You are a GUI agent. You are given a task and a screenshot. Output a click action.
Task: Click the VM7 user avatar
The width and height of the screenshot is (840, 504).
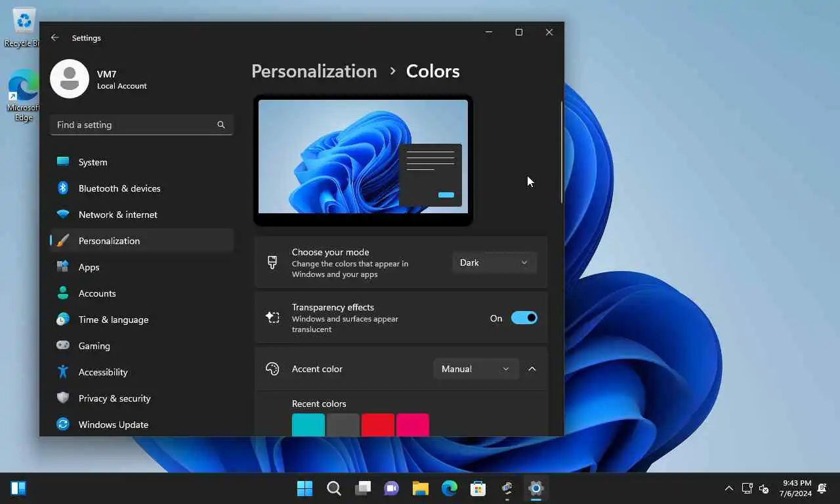pos(70,79)
